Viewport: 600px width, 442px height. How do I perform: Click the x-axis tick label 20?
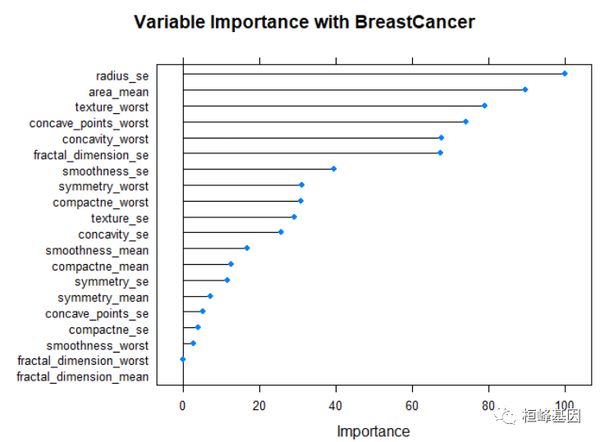pyautogui.click(x=259, y=405)
